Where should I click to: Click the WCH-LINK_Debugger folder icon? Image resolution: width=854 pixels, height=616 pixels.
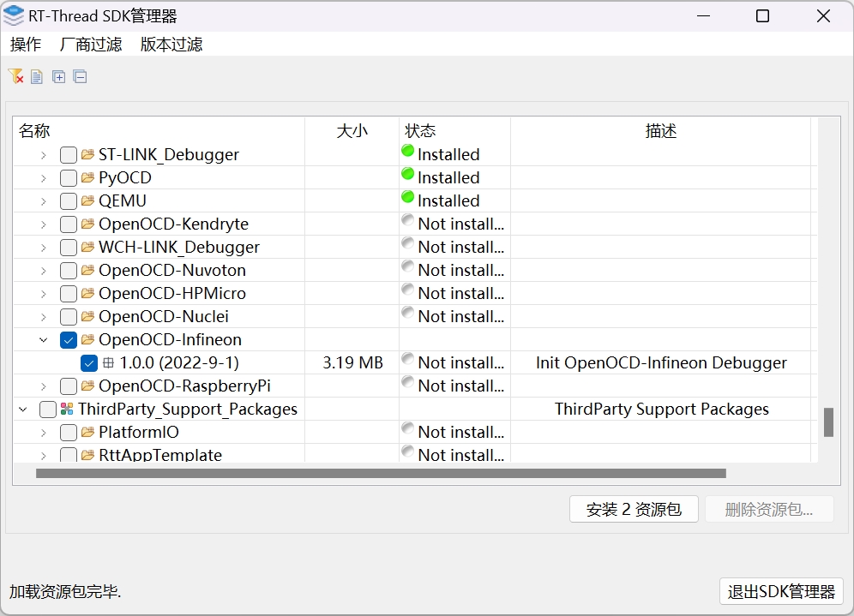click(87, 247)
